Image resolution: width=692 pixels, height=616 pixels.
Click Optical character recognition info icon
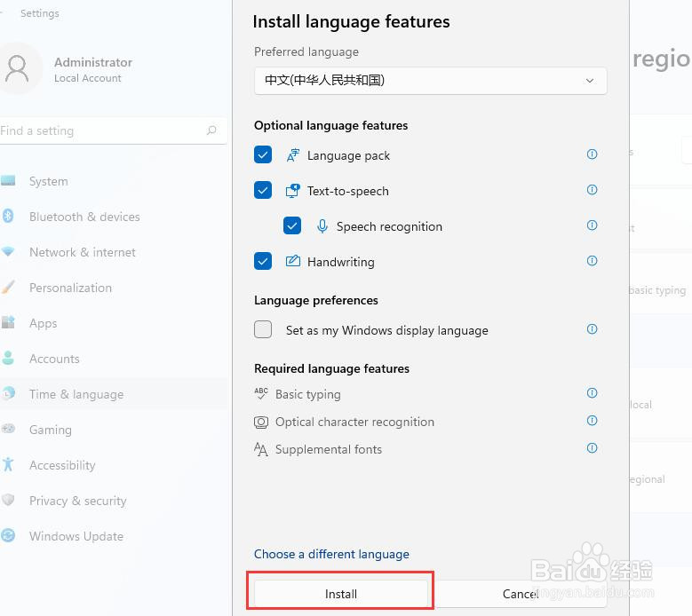click(593, 421)
